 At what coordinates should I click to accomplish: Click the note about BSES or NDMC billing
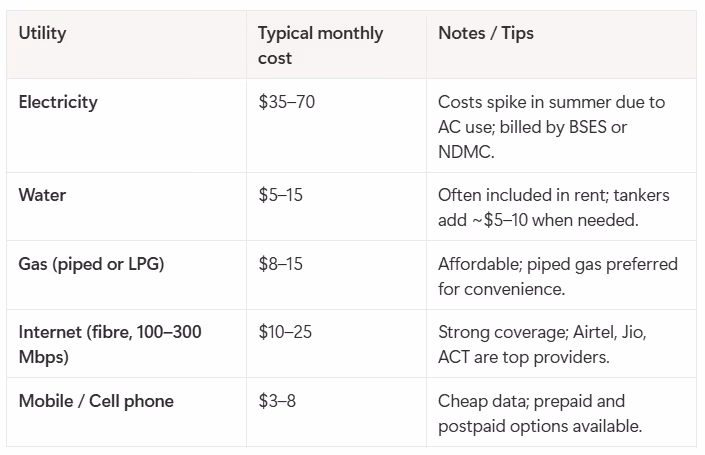551,127
